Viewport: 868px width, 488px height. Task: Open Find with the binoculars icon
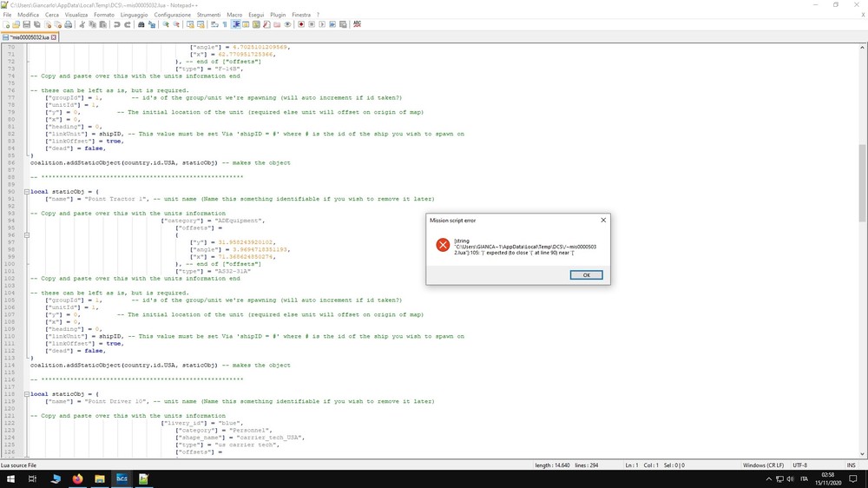pos(141,24)
